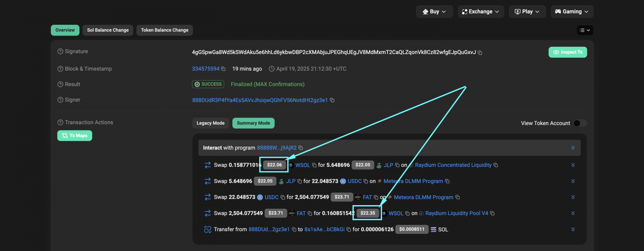Copy the Raydium Concentrated Liquidity address
Screen dimensions: 644x251
tap(496, 165)
